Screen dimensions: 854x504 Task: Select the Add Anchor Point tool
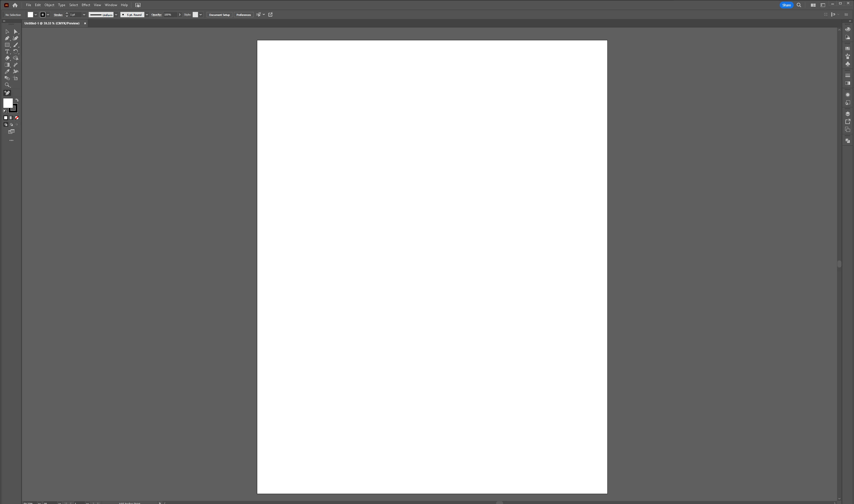tap(7, 93)
